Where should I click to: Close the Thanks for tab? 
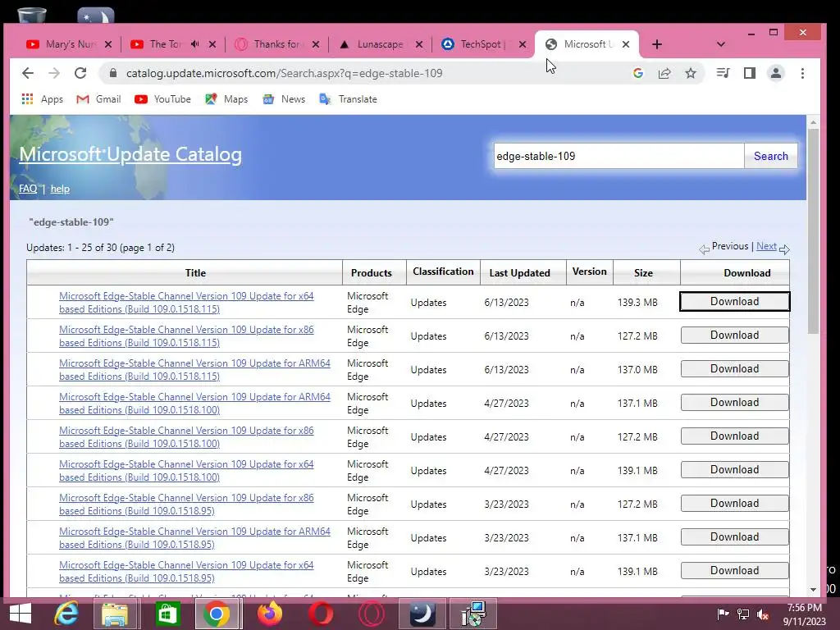click(x=316, y=44)
